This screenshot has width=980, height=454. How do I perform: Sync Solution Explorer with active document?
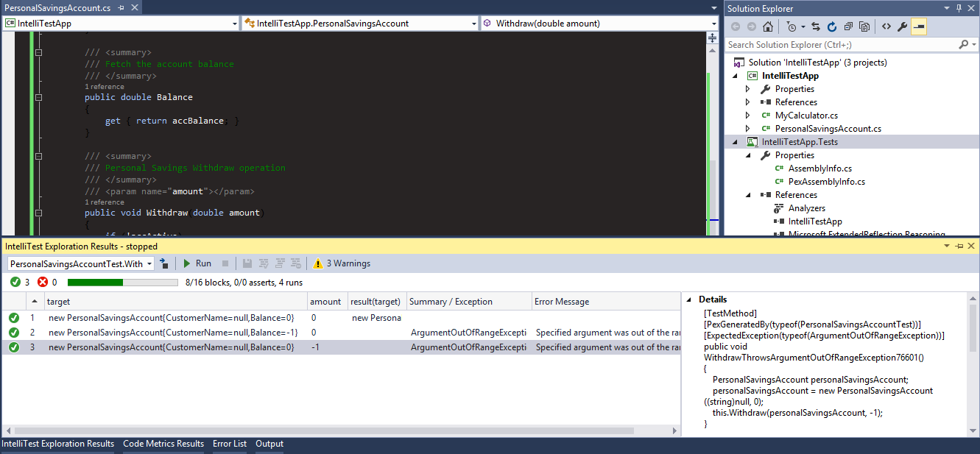(x=816, y=26)
